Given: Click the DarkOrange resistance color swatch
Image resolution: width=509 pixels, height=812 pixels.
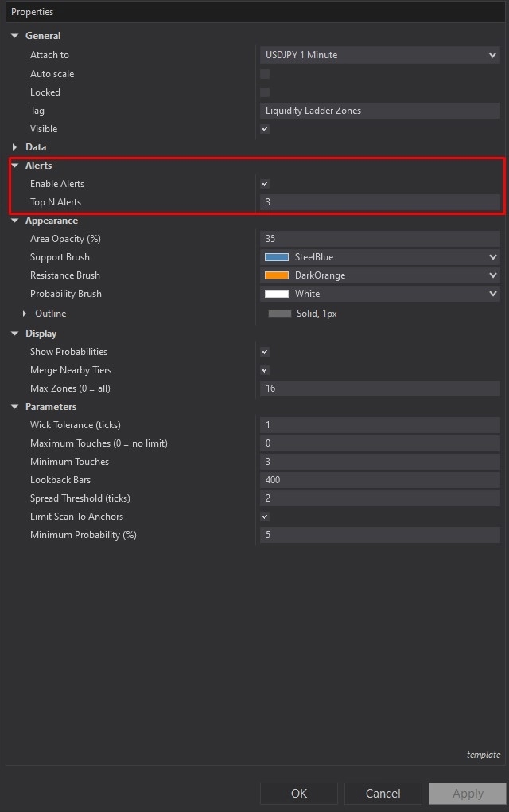Looking at the screenshot, I should click(x=277, y=275).
